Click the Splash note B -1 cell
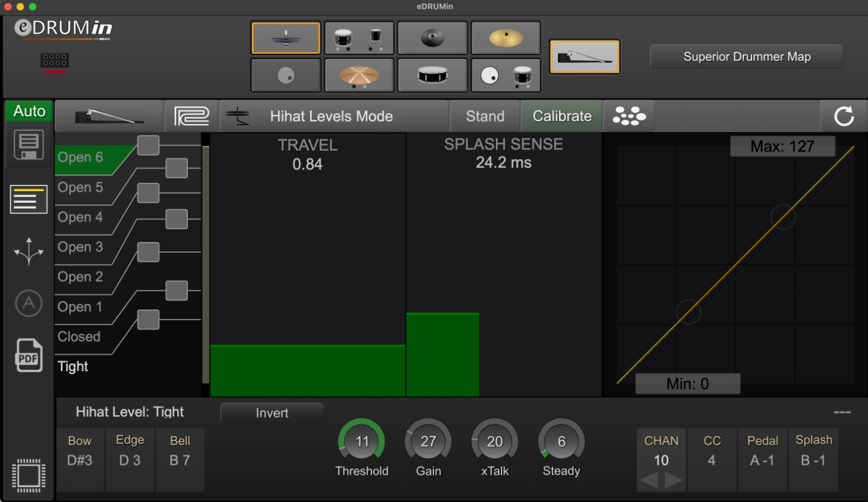The width and height of the screenshot is (868, 502). 813,460
